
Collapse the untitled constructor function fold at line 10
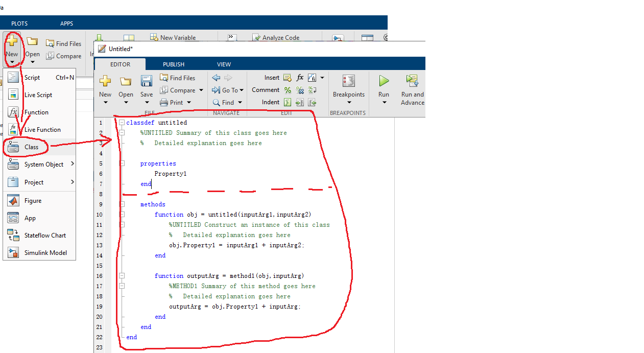point(122,215)
